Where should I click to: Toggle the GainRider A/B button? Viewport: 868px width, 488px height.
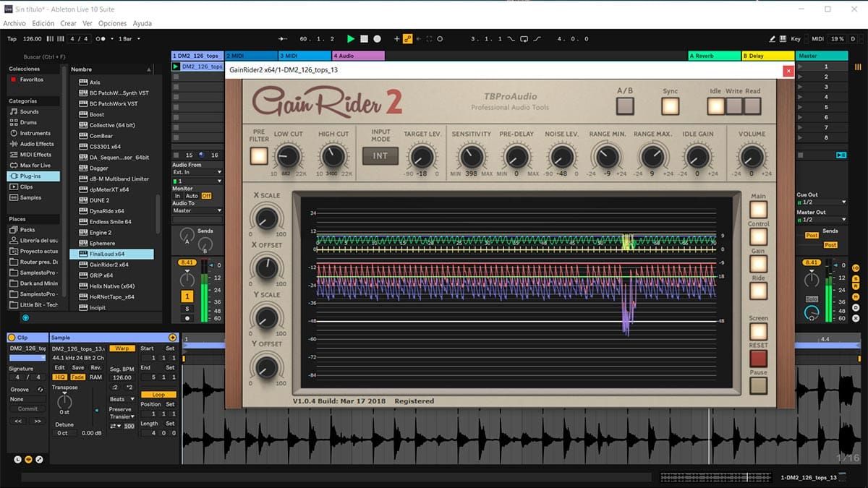pos(624,106)
